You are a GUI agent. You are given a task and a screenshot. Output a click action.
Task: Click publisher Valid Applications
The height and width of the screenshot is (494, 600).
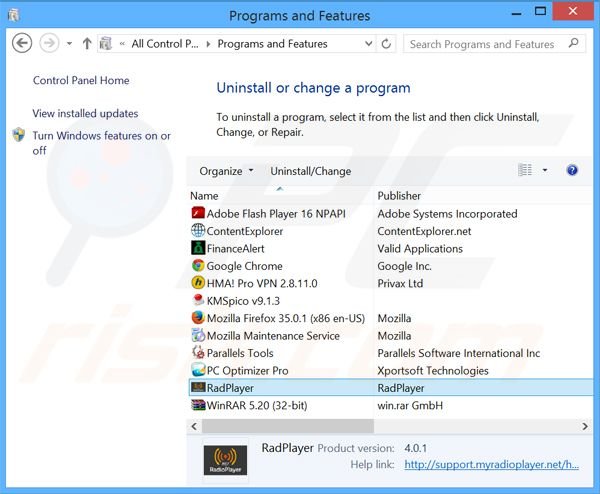[420, 249]
